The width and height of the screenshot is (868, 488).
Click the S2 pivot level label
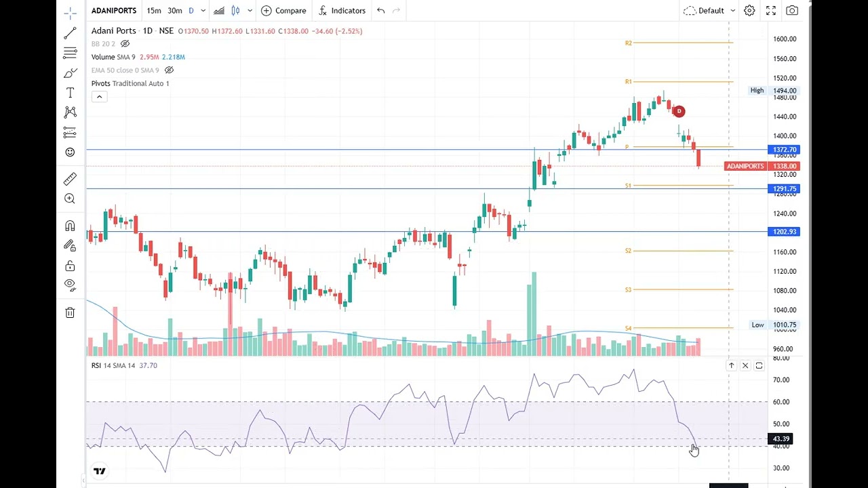629,251
